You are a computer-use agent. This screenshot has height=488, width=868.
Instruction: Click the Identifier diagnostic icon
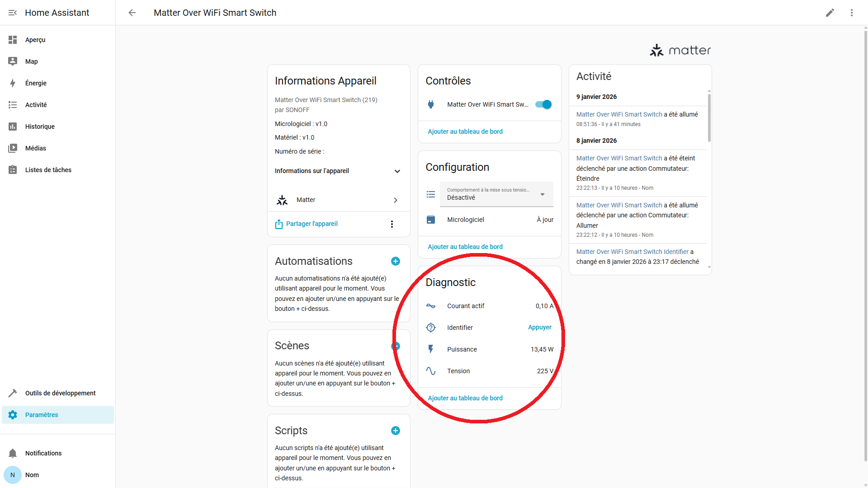pyautogui.click(x=431, y=328)
